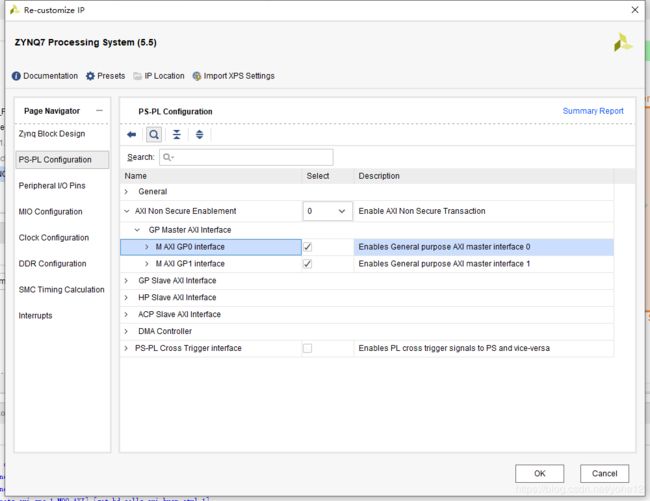Expand the M AXI GP0 interface node
The height and width of the screenshot is (501, 650).
coord(146,247)
